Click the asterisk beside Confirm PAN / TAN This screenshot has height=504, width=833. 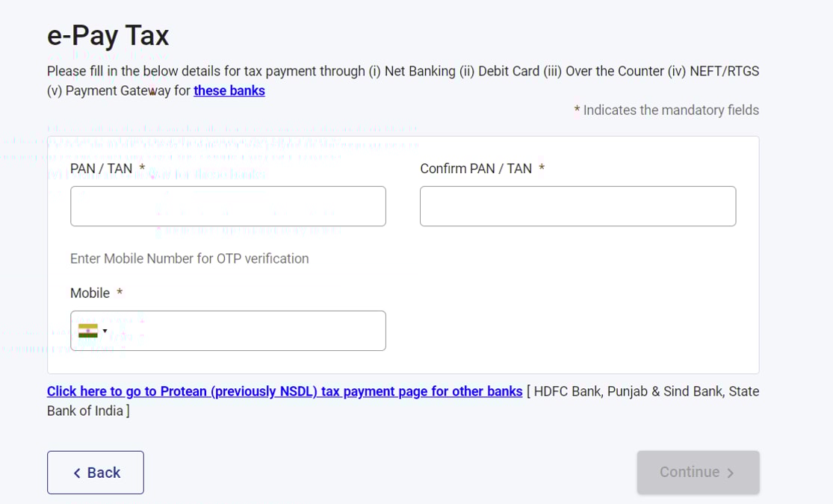click(x=541, y=168)
